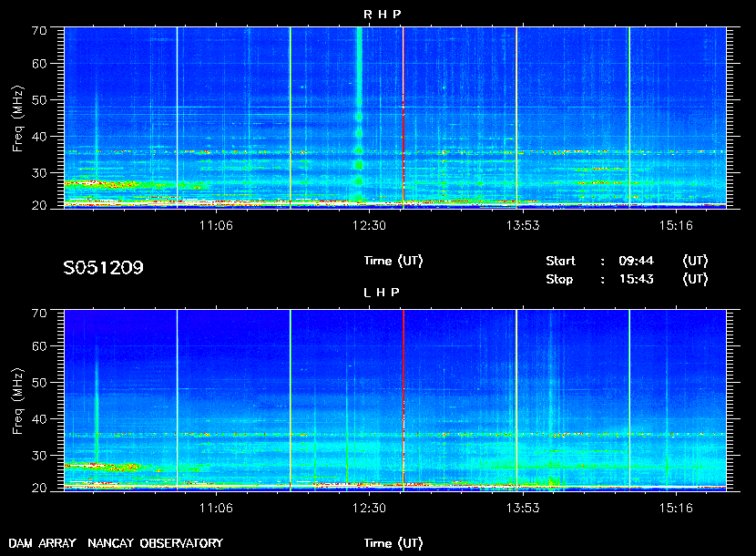The height and width of the screenshot is (556, 756).
Task: Click the Time (UT) label at the bottom of the LHP plot
Action: (x=393, y=543)
